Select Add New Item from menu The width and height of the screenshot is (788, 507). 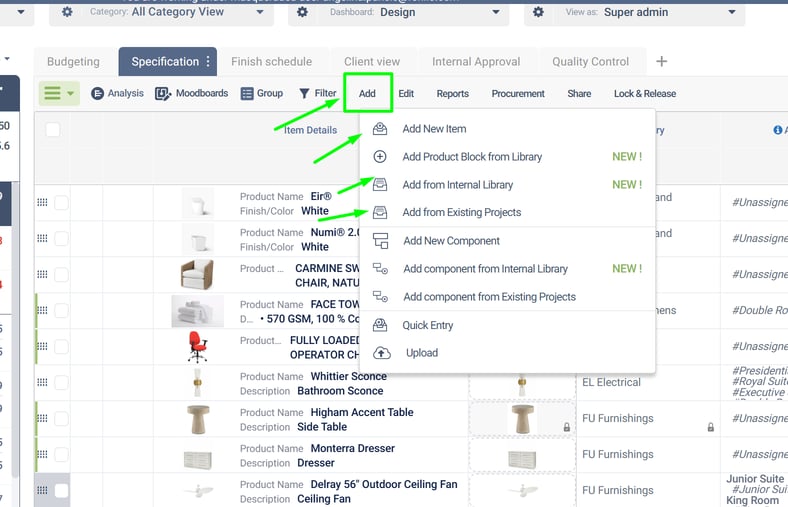[434, 129]
